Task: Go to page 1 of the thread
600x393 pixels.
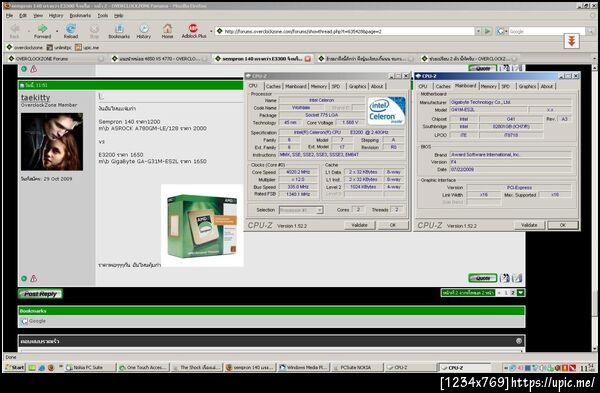Action: coord(505,293)
